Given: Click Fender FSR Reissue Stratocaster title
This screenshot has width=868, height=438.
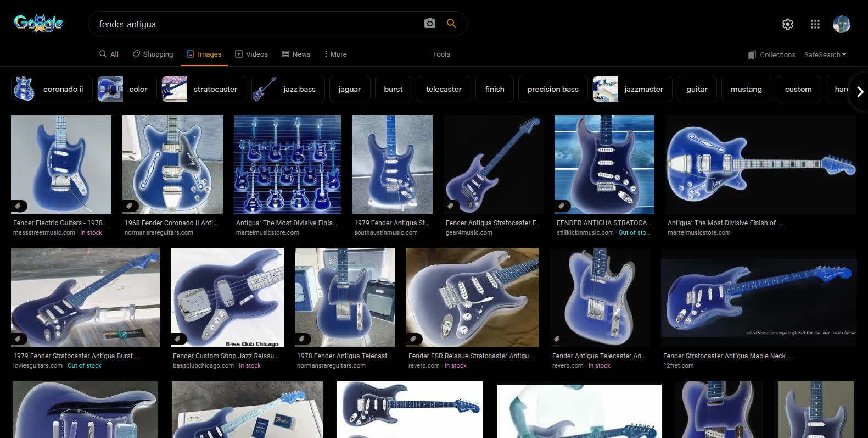Looking at the screenshot, I should 471,356.
